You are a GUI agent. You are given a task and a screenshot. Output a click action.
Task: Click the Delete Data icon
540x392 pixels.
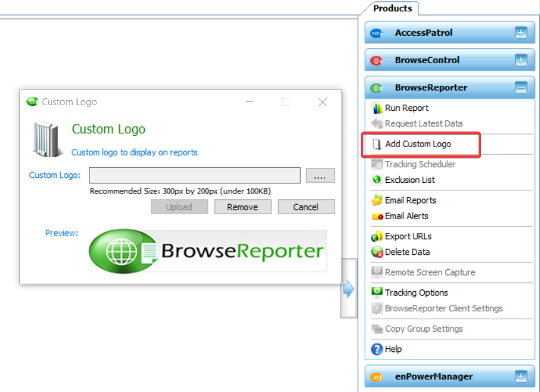(376, 252)
